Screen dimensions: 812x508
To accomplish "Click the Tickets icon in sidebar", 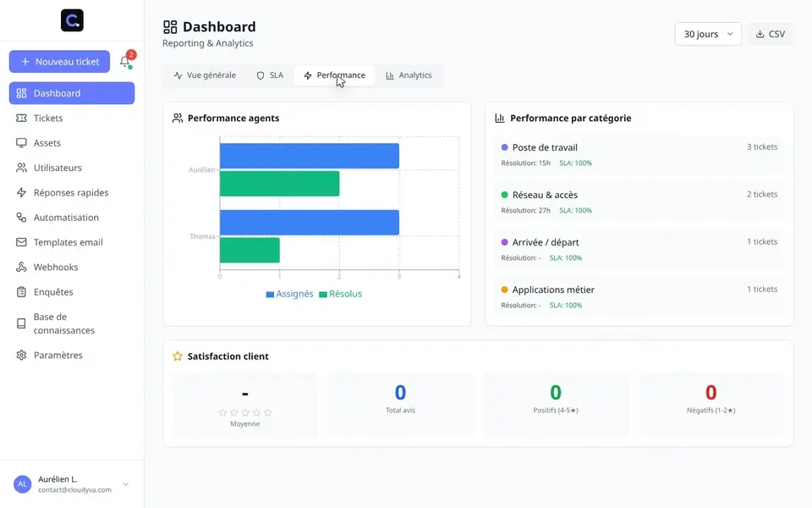I will point(21,119).
